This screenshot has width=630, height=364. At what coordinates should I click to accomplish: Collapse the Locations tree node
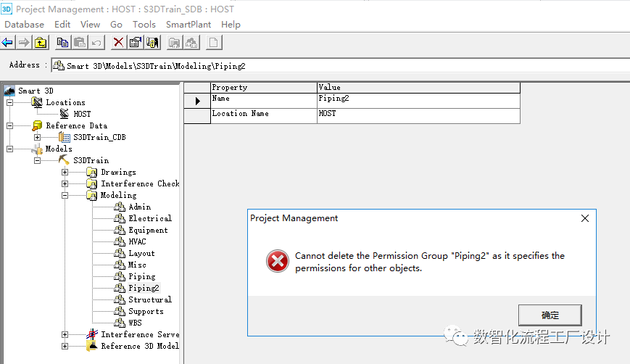[9, 102]
